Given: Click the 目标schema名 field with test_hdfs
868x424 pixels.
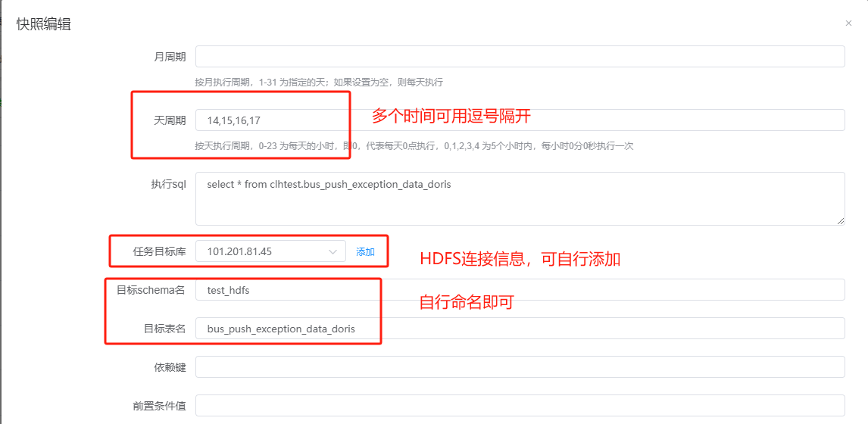Looking at the screenshot, I should [x=520, y=290].
